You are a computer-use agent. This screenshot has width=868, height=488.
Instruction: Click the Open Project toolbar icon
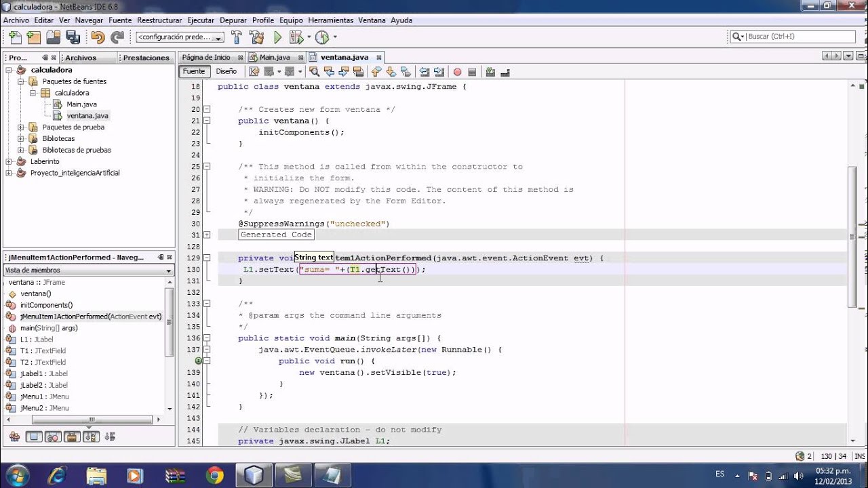pos(54,37)
